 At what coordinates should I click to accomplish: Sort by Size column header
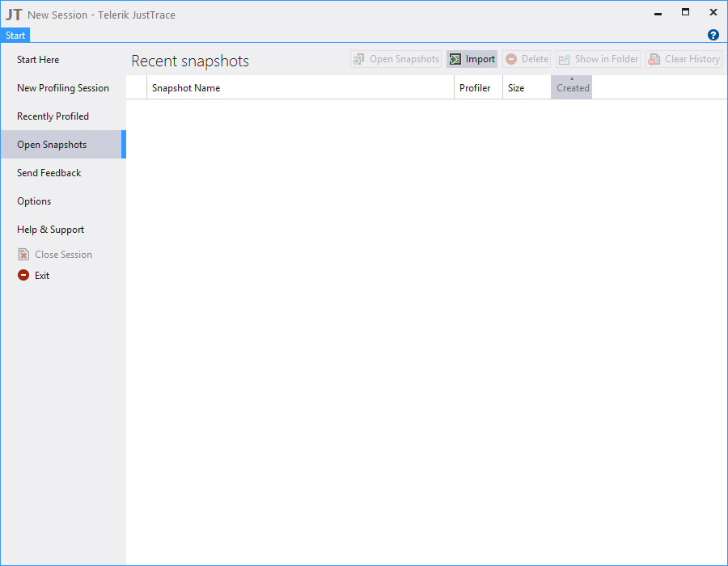pos(527,87)
